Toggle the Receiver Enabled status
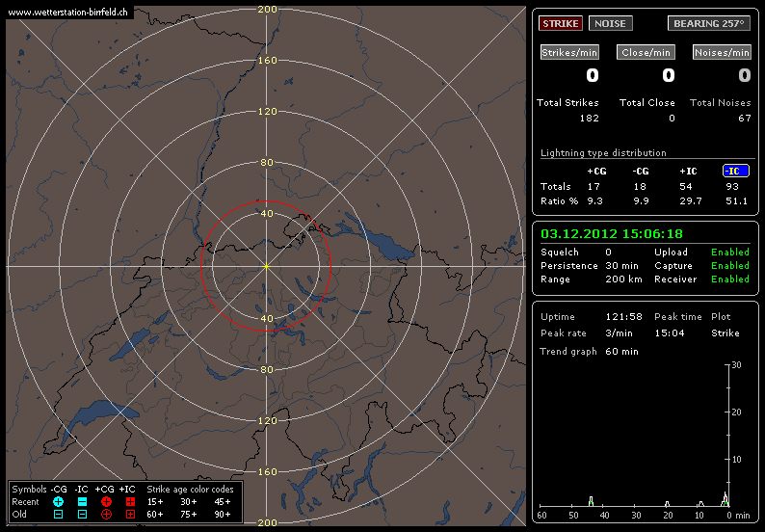Viewport: 765px width, 532px height. pos(729,279)
